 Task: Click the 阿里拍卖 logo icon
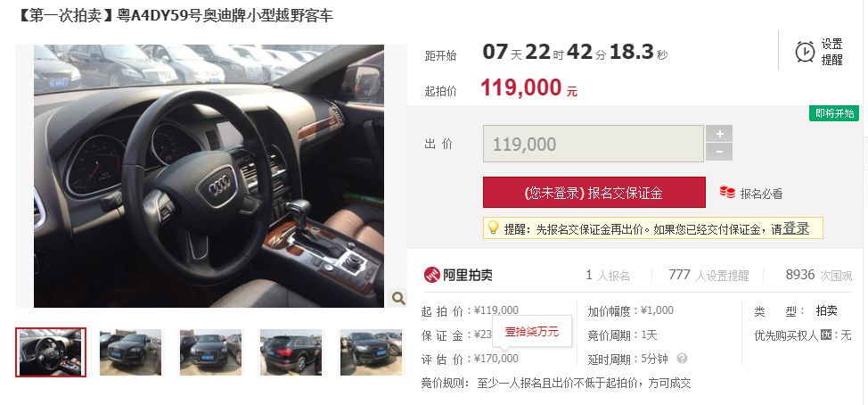click(x=432, y=274)
